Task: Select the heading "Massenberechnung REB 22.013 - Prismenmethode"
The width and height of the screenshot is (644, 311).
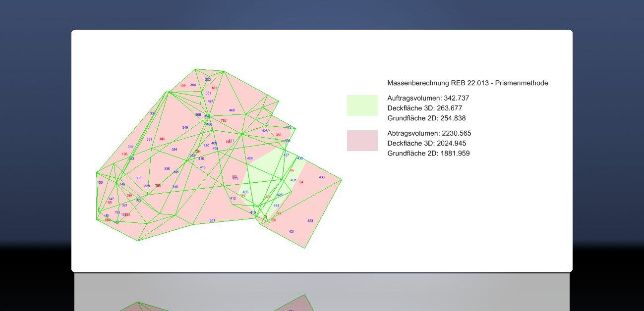Action: point(468,83)
